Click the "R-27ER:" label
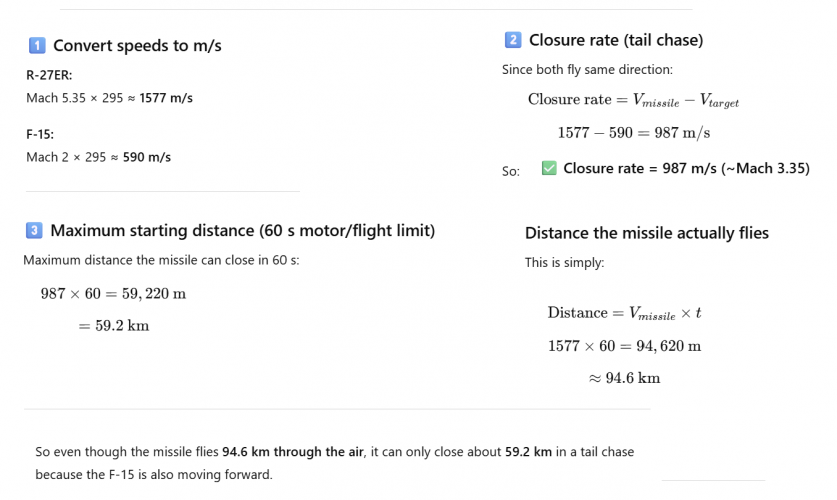The width and height of the screenshot is (837, 500). (x=49, y=75)
